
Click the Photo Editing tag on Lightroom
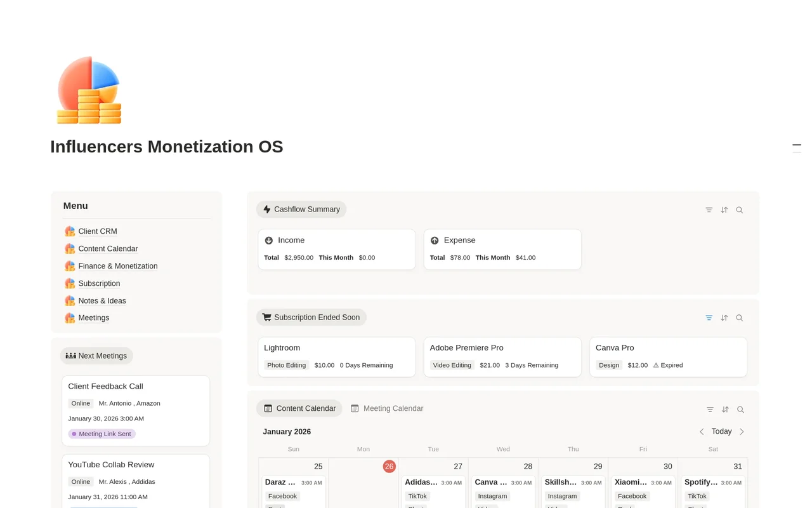point(287,365)
